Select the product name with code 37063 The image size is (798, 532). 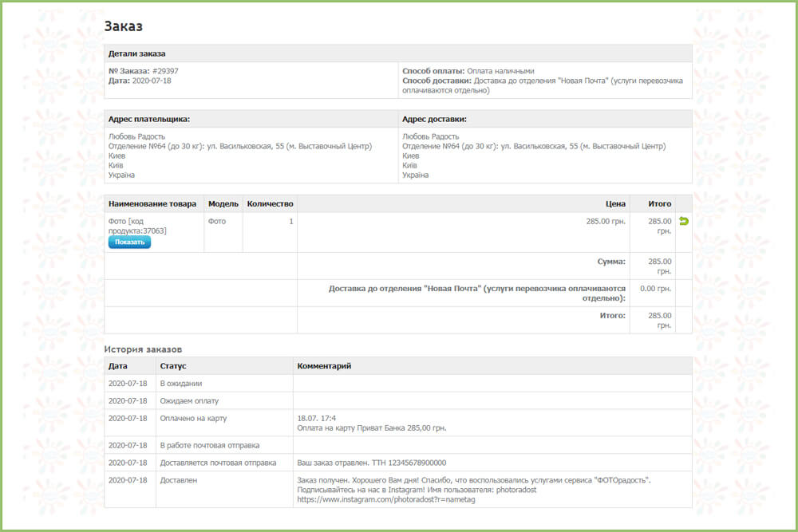(137, 226)
